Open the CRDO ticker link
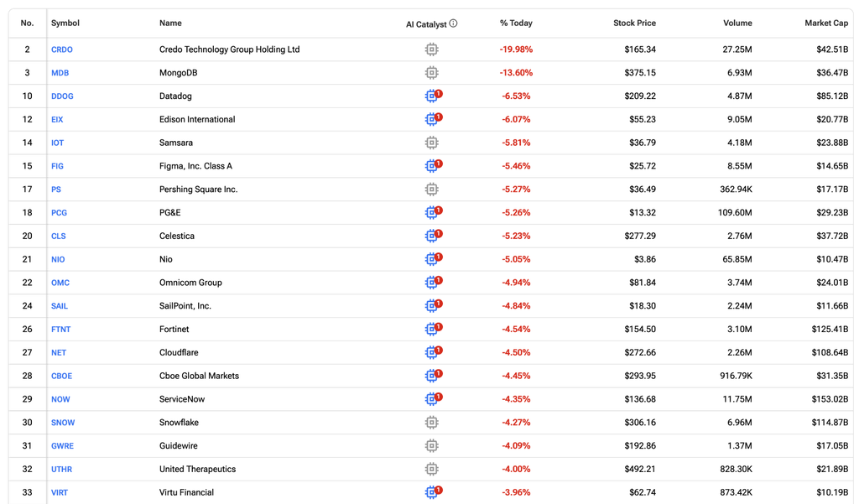859x504 pixels. point(62,49)
